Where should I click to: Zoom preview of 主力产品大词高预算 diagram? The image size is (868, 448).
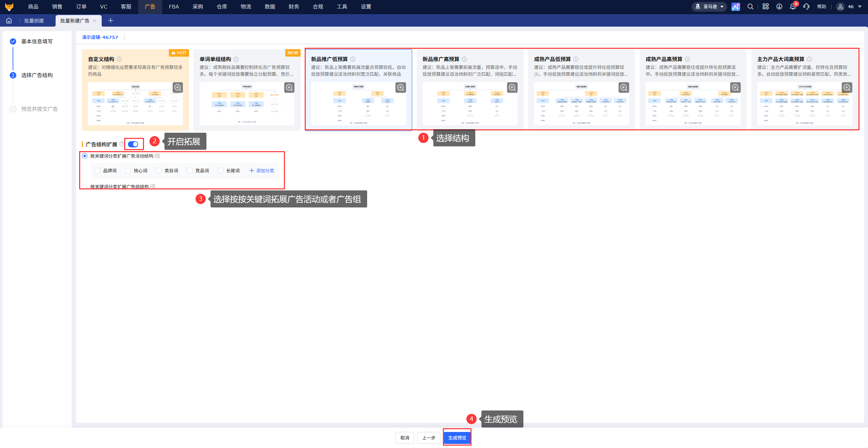pos(847,87)
